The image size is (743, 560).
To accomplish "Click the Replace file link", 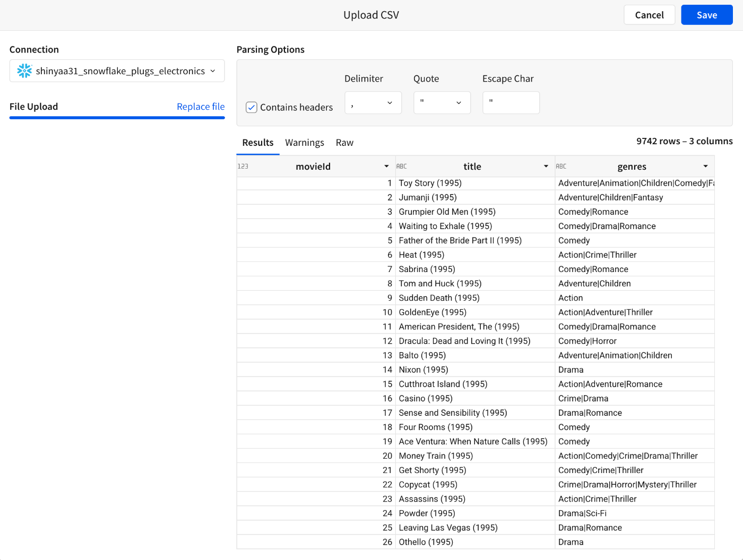I will 201,107.
